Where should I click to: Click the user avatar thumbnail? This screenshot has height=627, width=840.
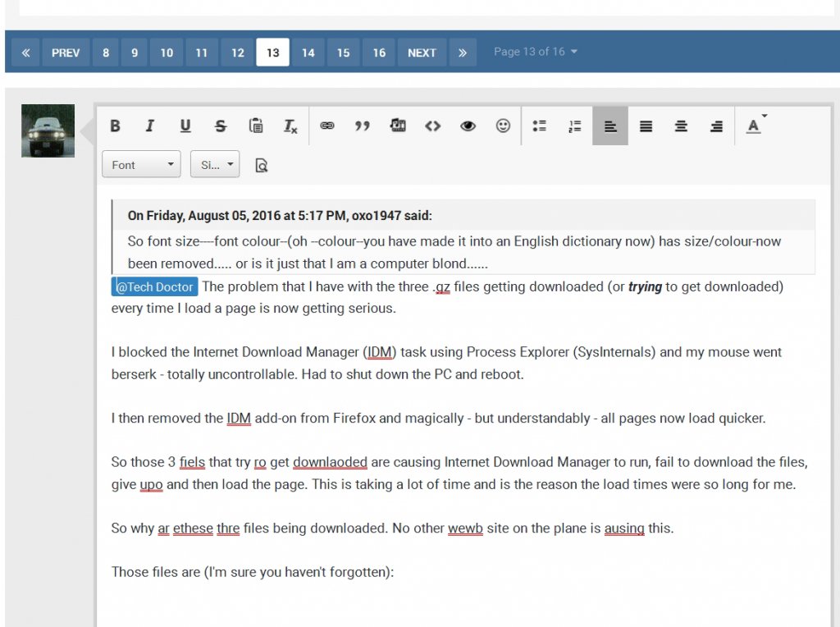pos(47,130)
